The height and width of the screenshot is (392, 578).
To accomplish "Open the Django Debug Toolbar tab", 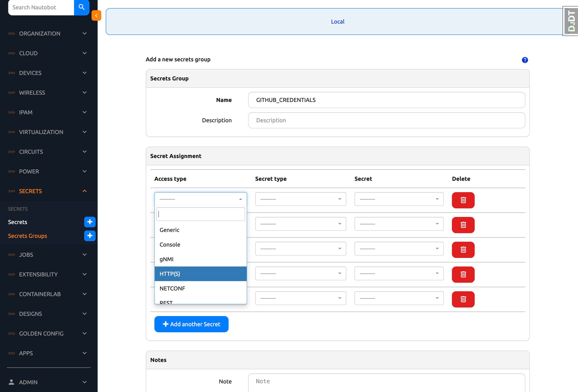I will [x=571, y=21].
